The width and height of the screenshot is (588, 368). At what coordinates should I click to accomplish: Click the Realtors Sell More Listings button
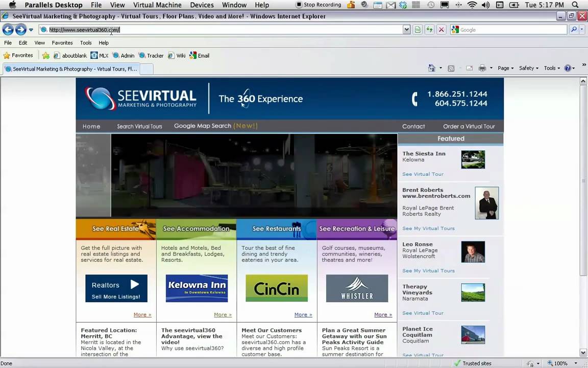pos(116,288)
